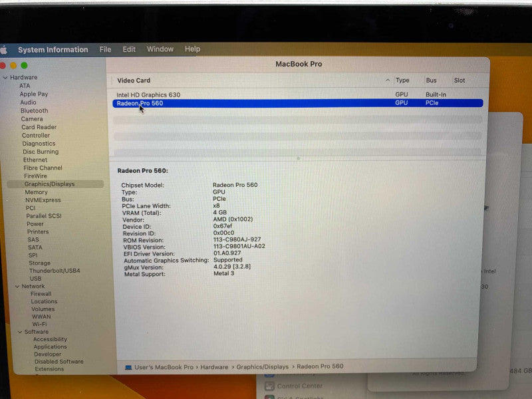Screen dimensions: 532x399
Task: Select USB in the sidebar
Action: coord(35,279)
